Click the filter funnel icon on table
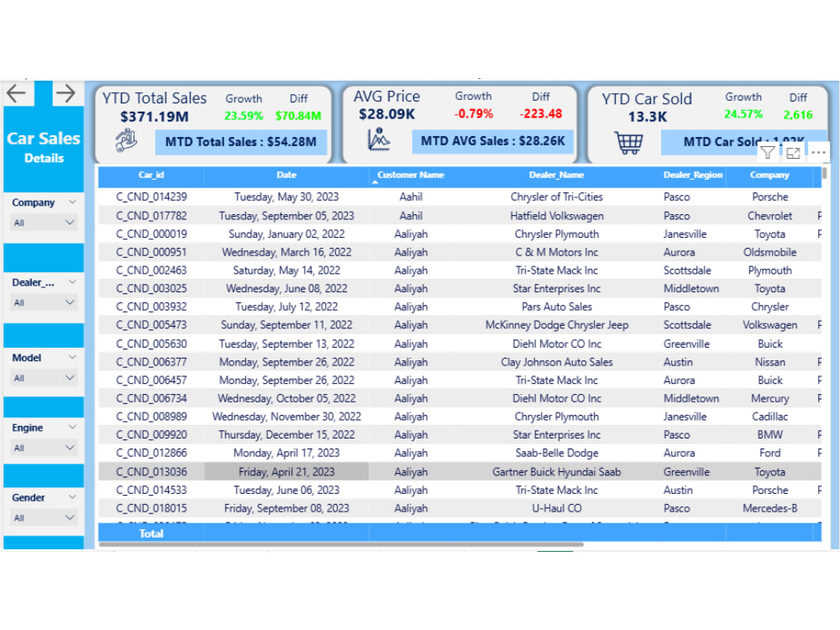 [x=767, y=153]
